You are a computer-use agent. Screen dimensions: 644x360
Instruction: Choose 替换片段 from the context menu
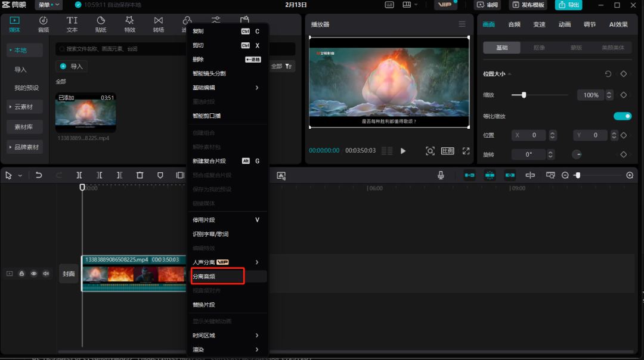(227, 305)
